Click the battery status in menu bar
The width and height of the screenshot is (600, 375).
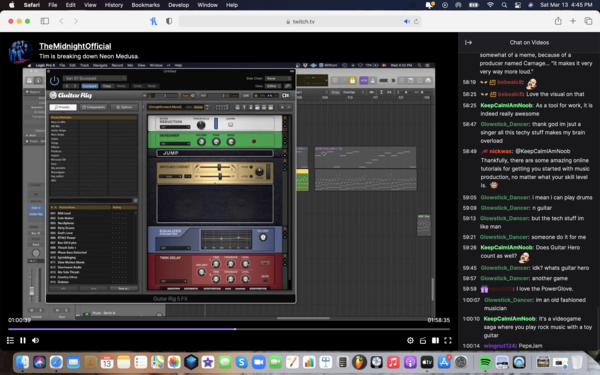[474, 5]
